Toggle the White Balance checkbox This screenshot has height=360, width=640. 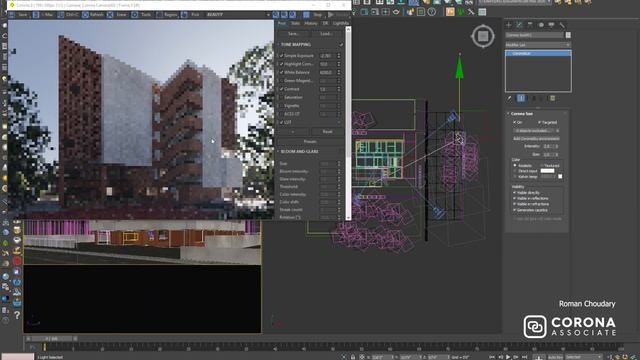click(x=281, y=72)
